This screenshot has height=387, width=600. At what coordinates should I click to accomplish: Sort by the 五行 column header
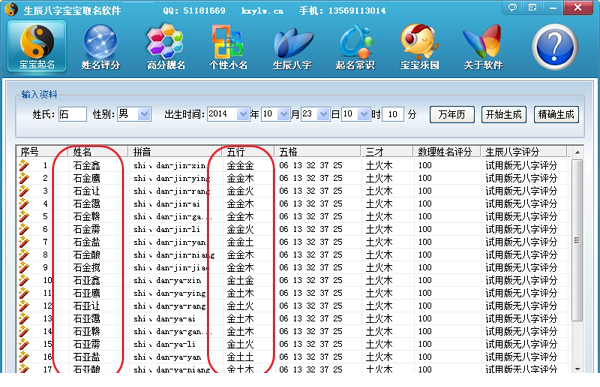[248, 152]
